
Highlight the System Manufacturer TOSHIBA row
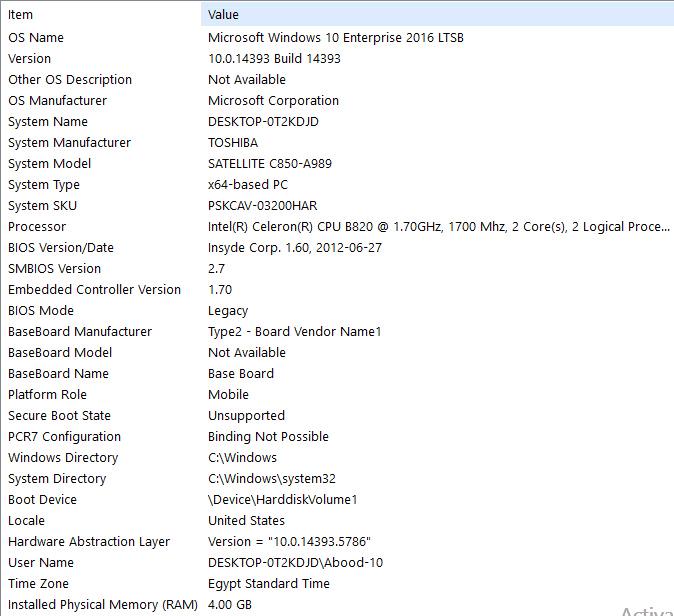pyautogui.click(x=69, y=143)
